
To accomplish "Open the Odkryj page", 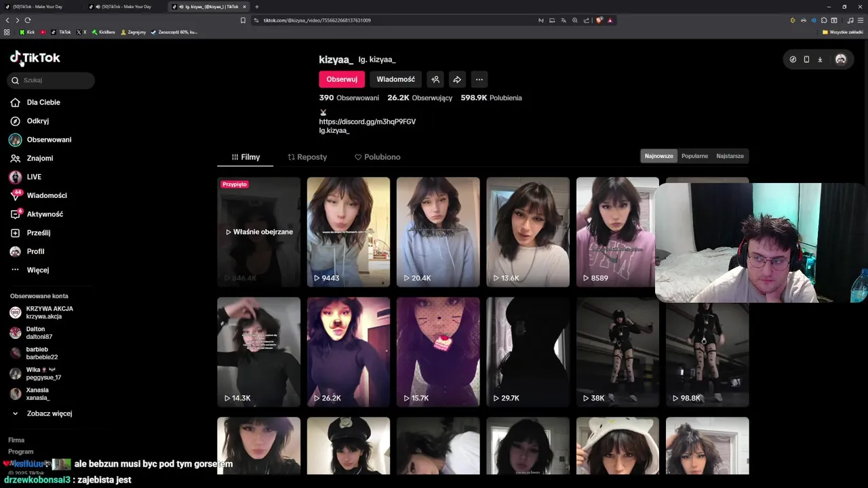I will coord(37,121).
